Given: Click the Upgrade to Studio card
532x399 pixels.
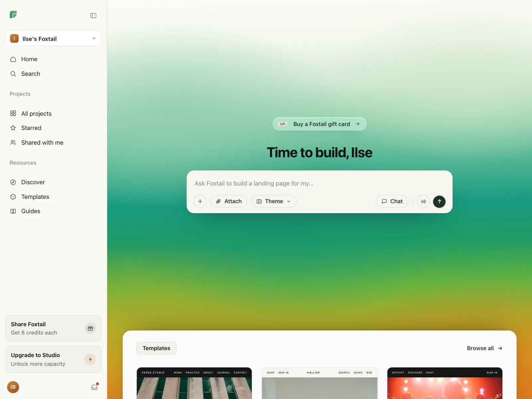Looking at the screenshot, I should pyautogui.click(x=53, y=359).
